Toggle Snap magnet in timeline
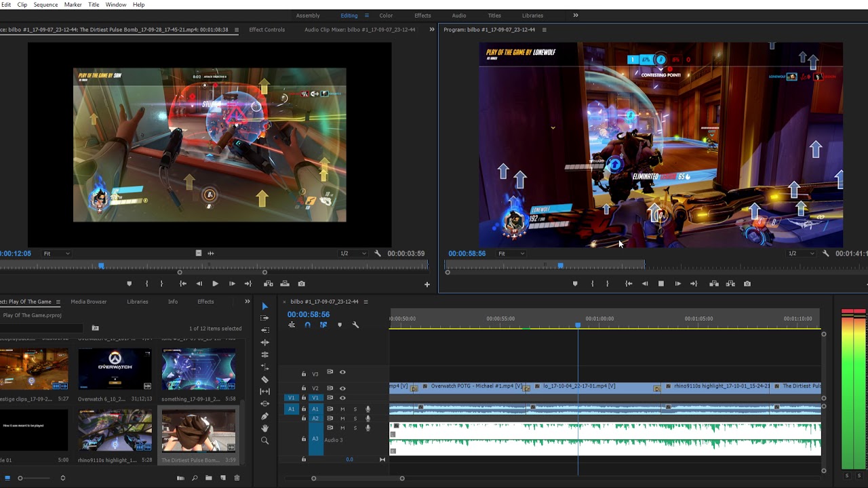 (x=307, y=325)
